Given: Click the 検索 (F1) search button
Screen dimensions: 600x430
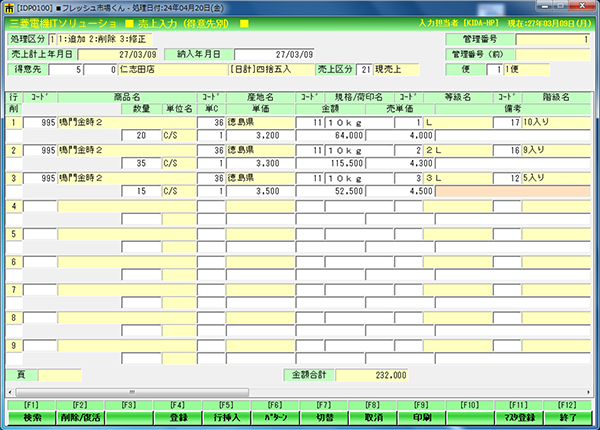Looking at the screenshot, I should 31,416.
